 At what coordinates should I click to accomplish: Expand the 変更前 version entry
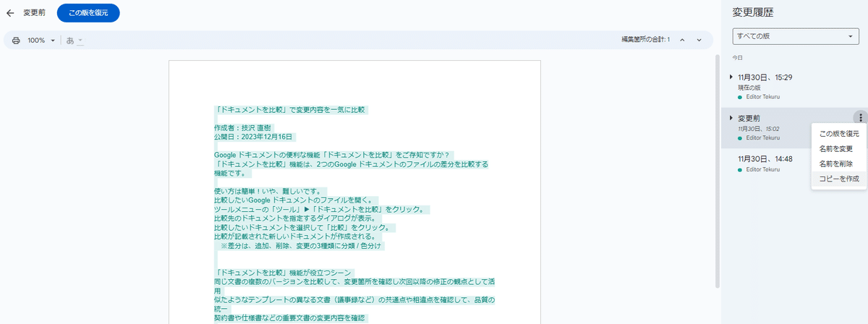(x=731, y=118)
